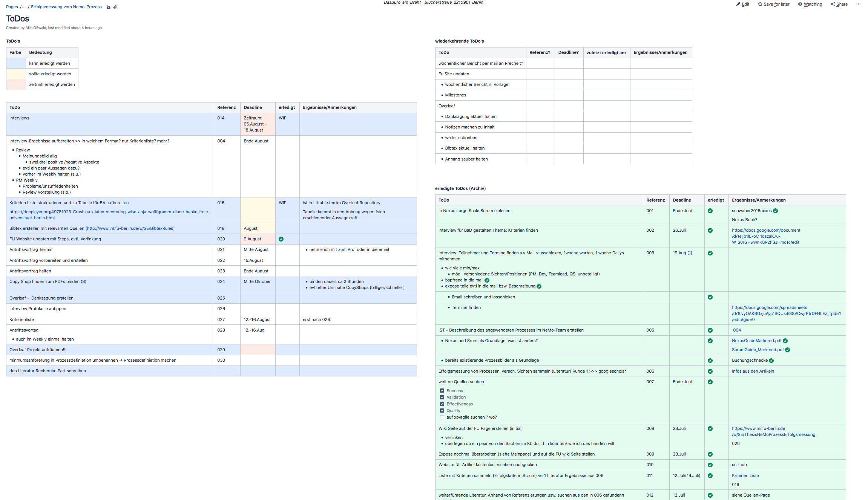Viewport: 868px width, 500px height.
Task: Click green check next to Buchungsnecke
Action: (771, 361)
